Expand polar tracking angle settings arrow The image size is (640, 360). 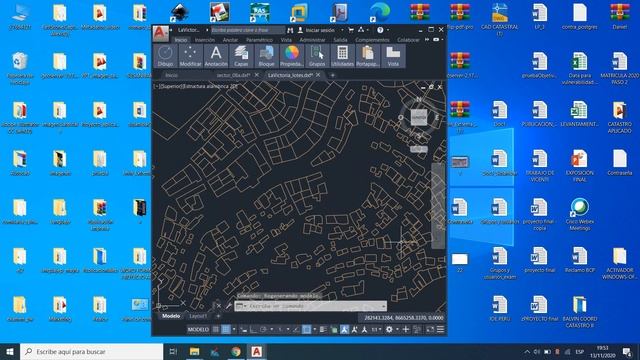272,329
